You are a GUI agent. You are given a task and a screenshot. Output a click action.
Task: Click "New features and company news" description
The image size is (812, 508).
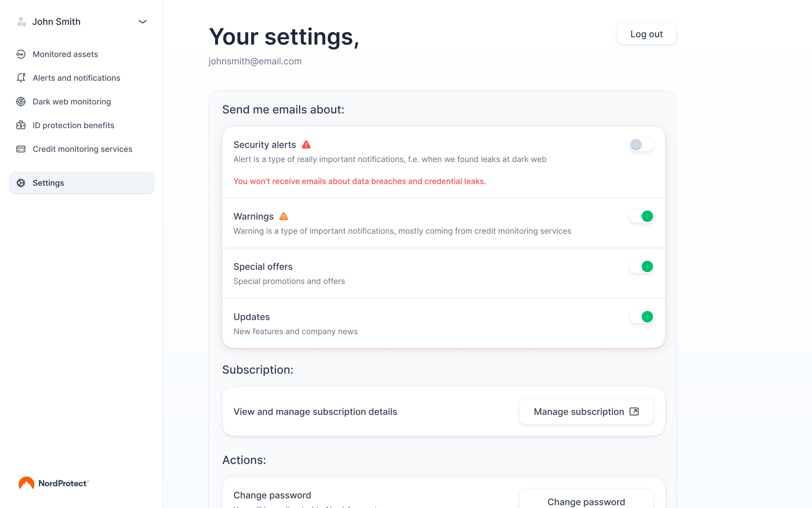(295, 332)
